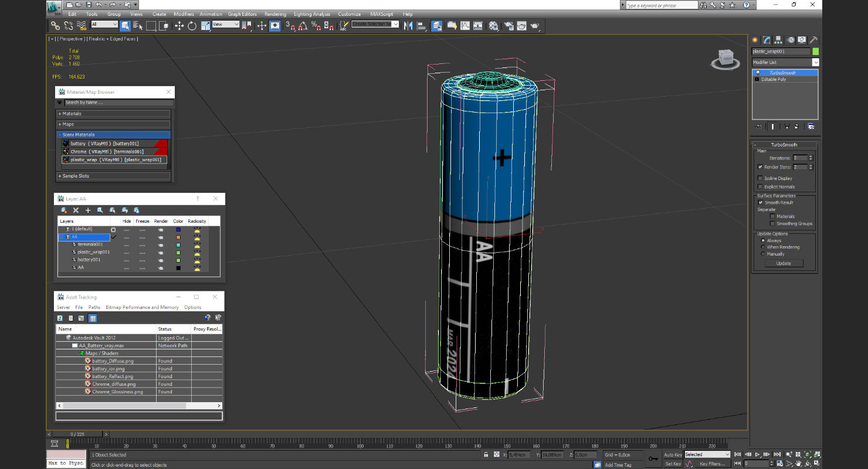This screenshot has height=469, width=868.
Task: Click the Render Production teapot icon
Action: click(535, 25)
